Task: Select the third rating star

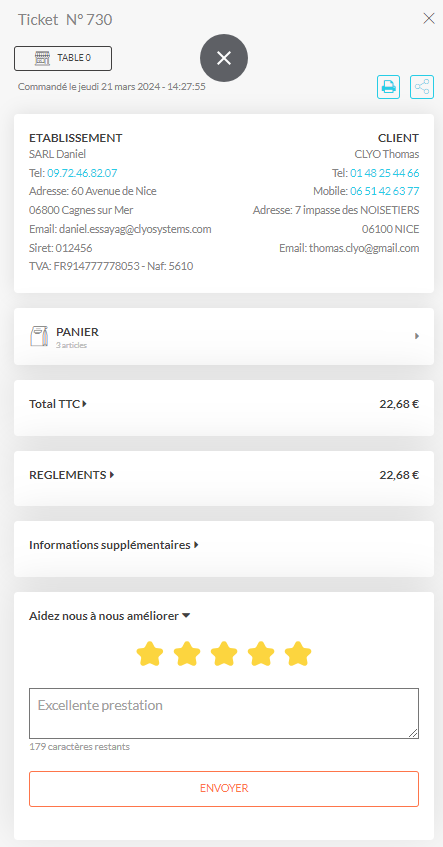Action: pyautogui.click(x=224, y=654)
